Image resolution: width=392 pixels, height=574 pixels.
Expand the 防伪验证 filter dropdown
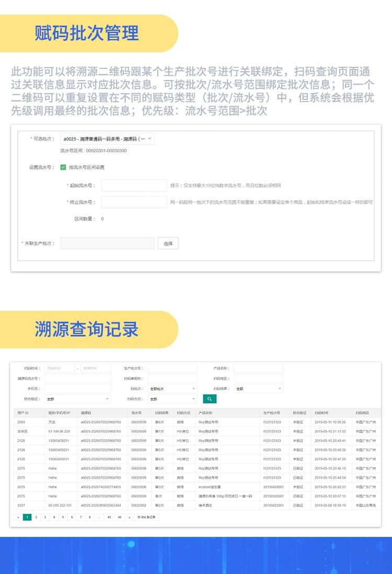pos(77,399)
